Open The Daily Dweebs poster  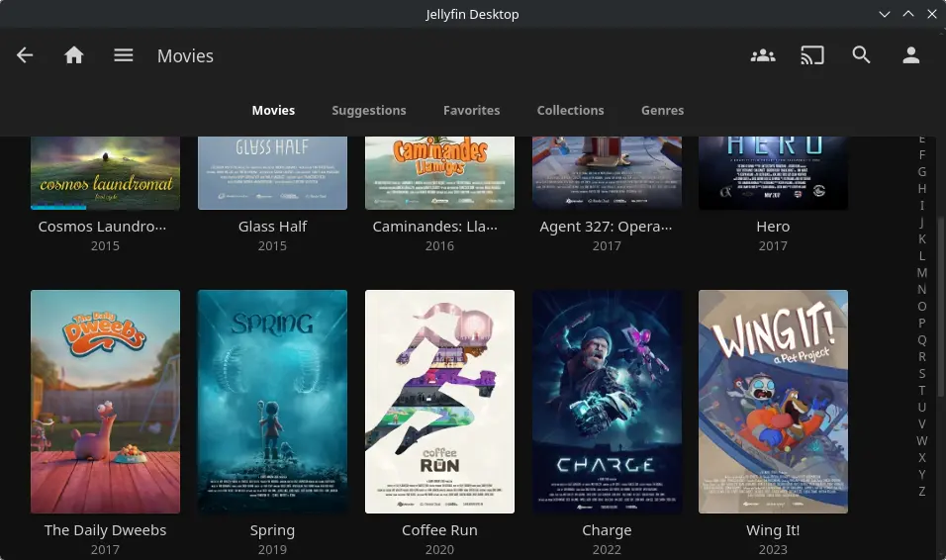point(105,402)
